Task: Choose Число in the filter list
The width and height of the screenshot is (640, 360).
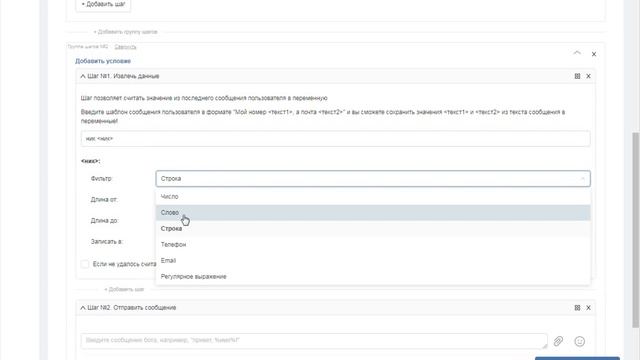Action: pos(373,197)
